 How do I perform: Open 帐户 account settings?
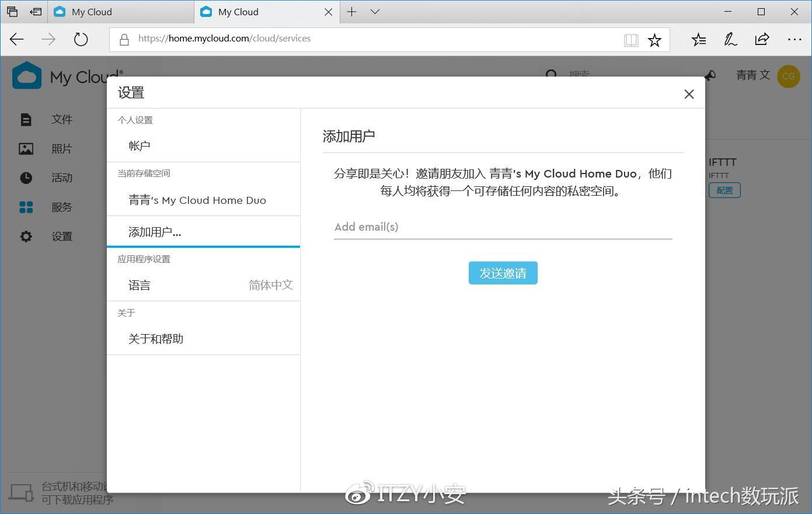139,145
